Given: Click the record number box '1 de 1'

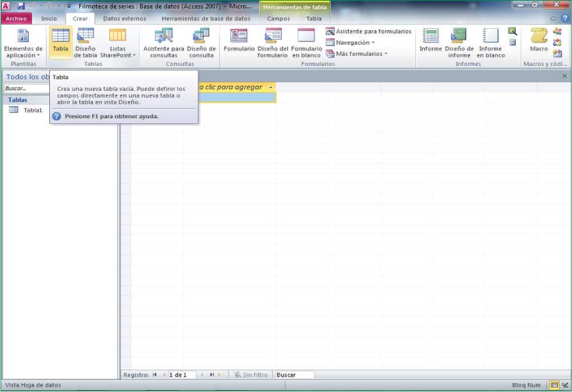Looking at the screenshot, I should (x=182, y=375).
